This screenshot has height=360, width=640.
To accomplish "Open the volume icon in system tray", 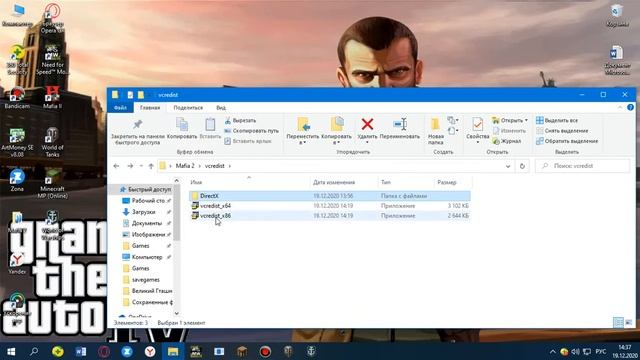I will click(x=576, y=351).
